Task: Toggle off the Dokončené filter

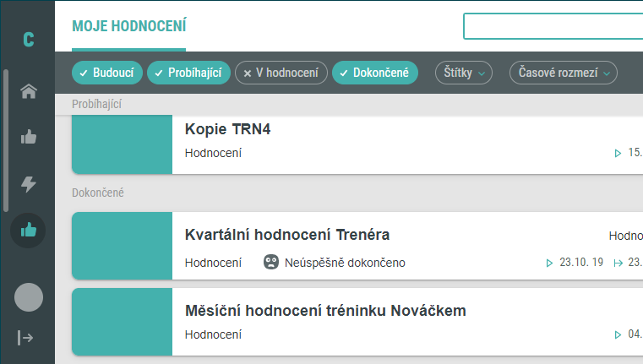Action: pos(375,73)
